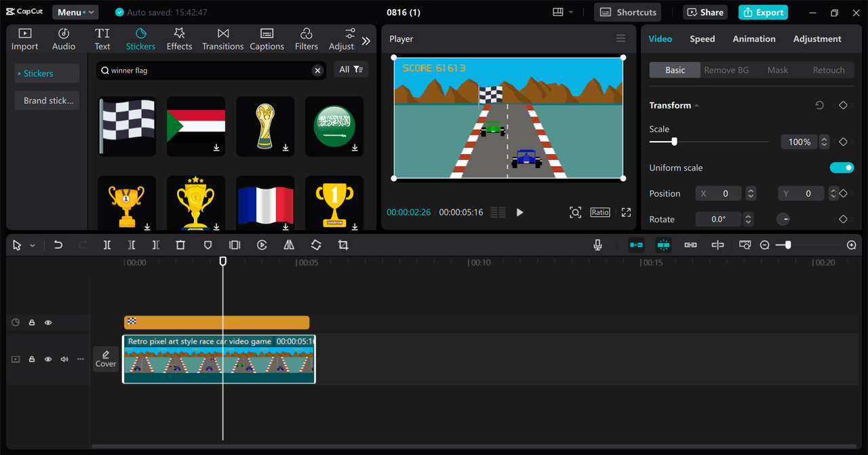Image resolution: width=868 pixels, height=455 pixels.
Task: Lock the sticker track
Action: pyautogui.click(x=32, y=323)
